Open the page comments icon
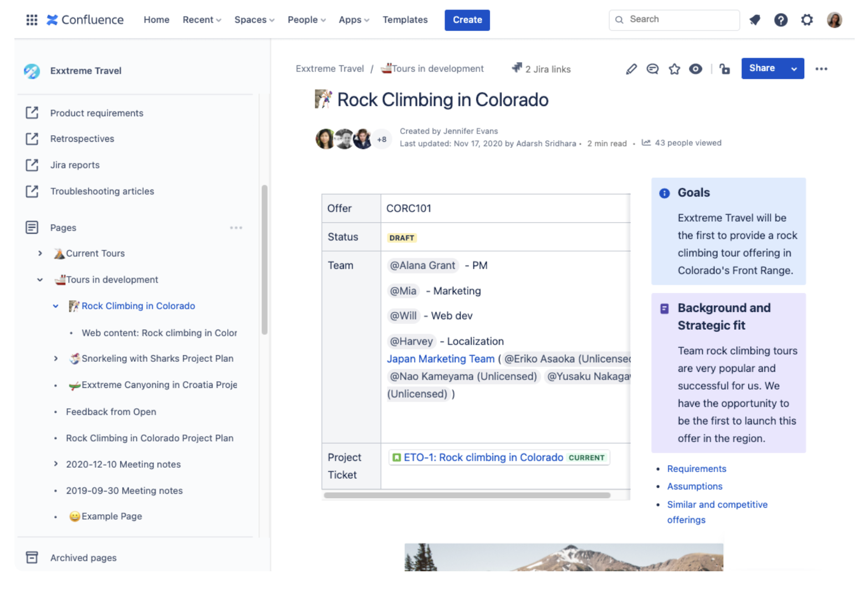The image size is (868, 594). (652, 69)
